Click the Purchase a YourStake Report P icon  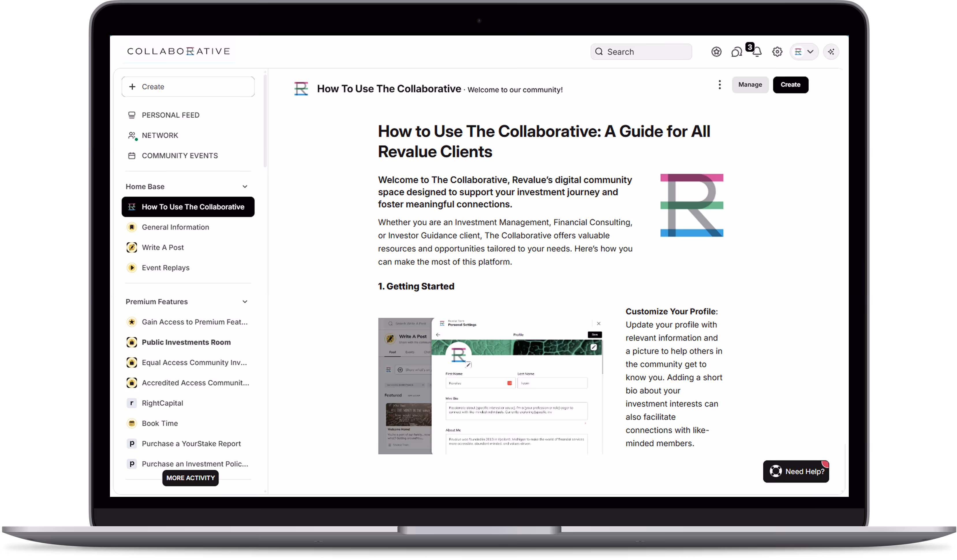click(x=132, y=444)
